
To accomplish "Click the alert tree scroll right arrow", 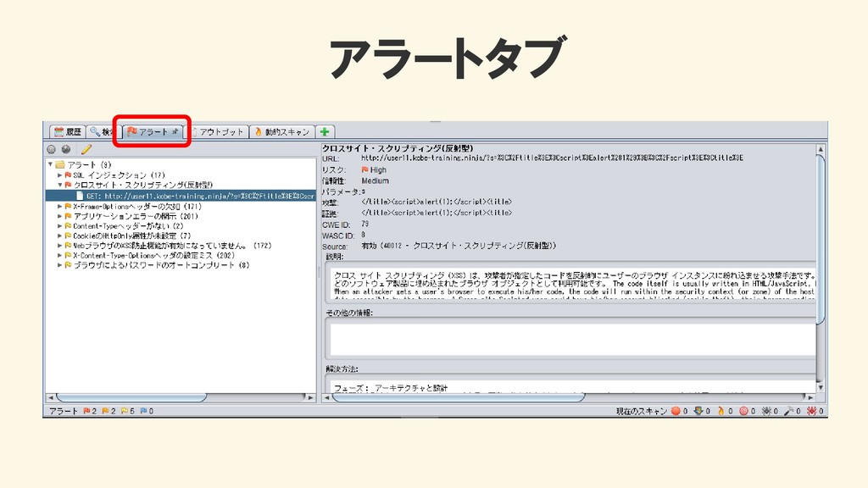I will pyautogui.click(x=310, y=397).
